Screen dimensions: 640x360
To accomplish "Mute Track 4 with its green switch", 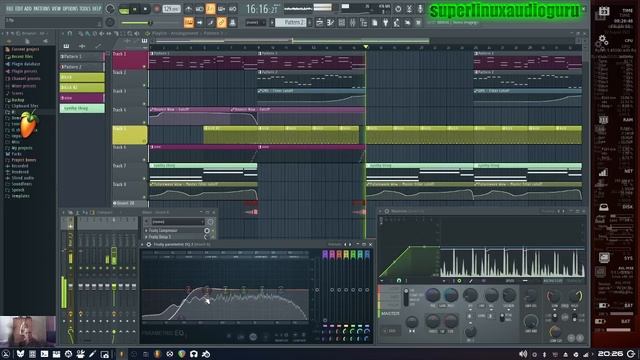I will (144, 122).
